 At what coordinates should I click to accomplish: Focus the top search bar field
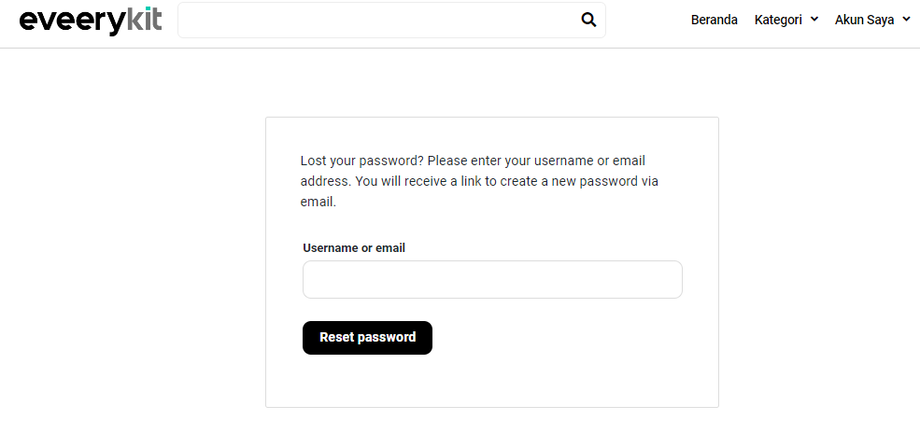pos(380,20)
